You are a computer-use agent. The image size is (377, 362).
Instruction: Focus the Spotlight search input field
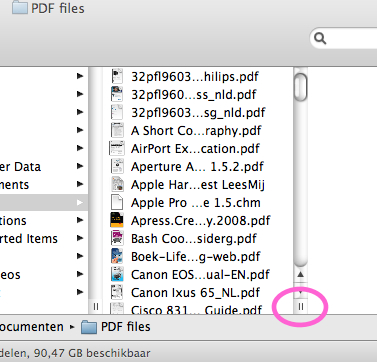343,39
